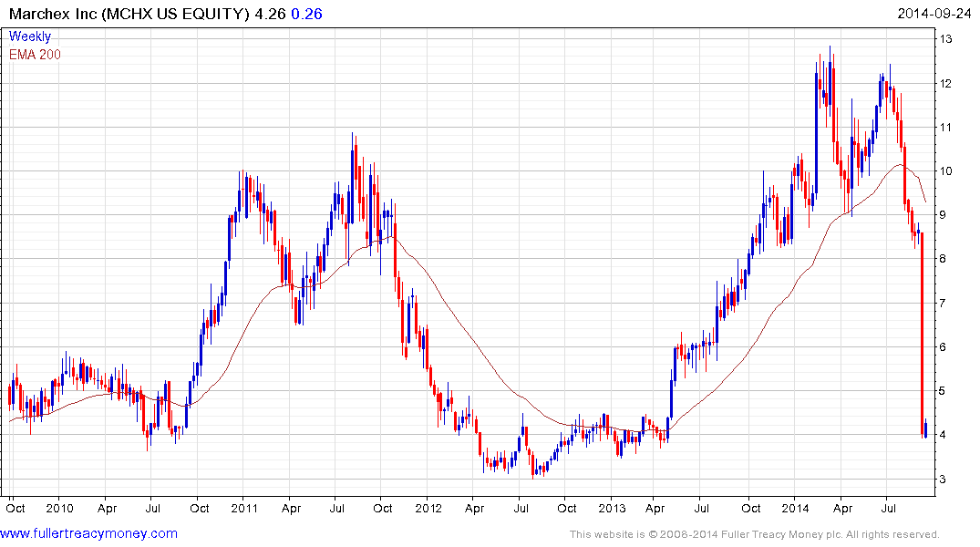Image resolution: width=980 pixels, height=547 pixels.
Task: Click the x-axis label 2010
Action: tap(60, 508)
